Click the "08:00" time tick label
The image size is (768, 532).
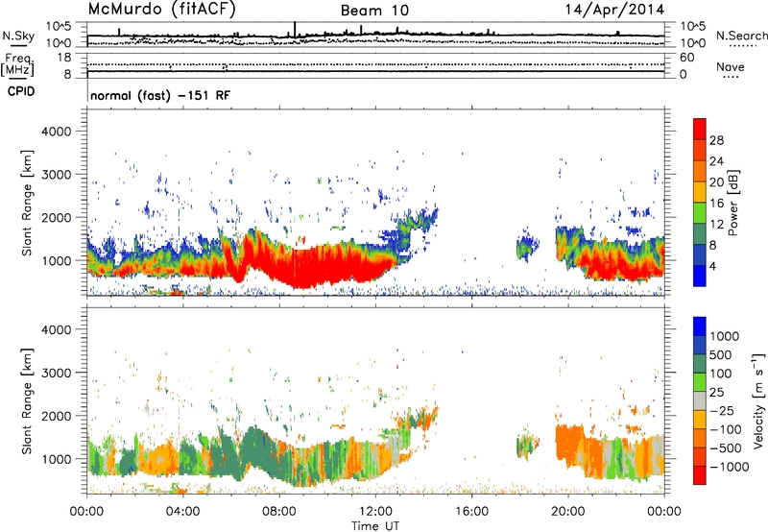point(279,512)
